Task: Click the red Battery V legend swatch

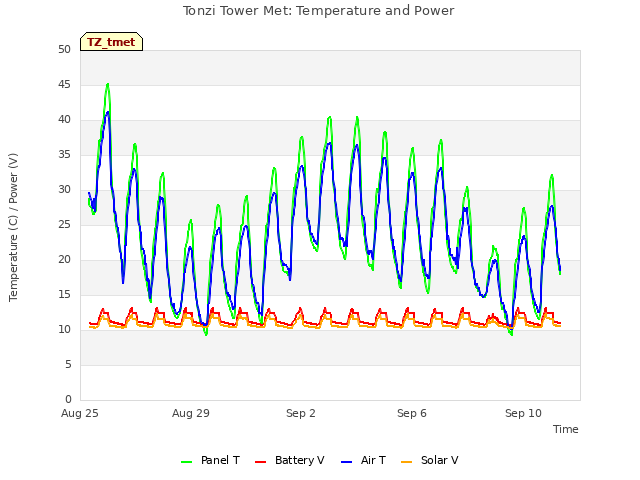Action: coord(260,461)
